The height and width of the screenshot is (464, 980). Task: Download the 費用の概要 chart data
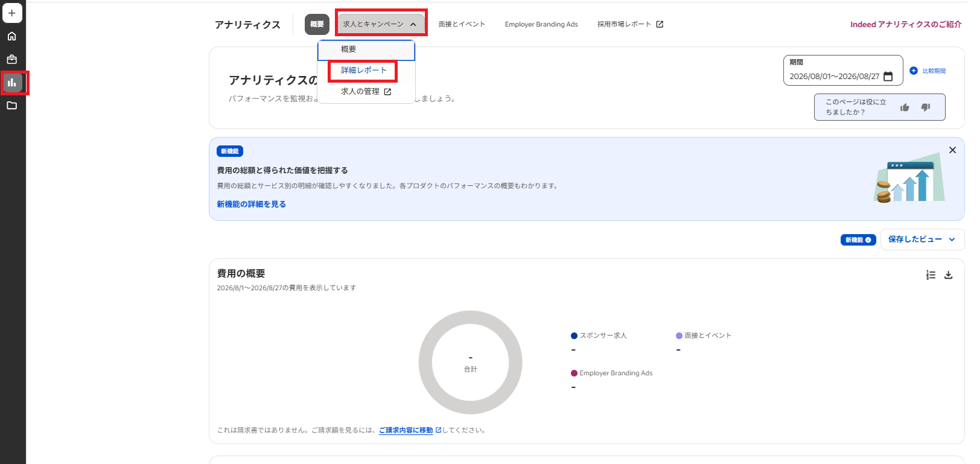point(949,275)
